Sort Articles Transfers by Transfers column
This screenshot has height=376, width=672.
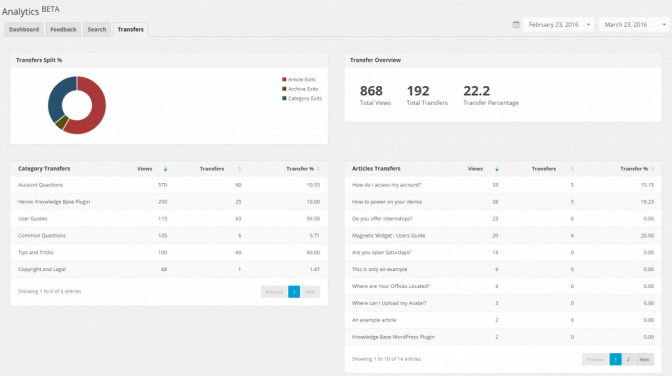click(572, 169)
